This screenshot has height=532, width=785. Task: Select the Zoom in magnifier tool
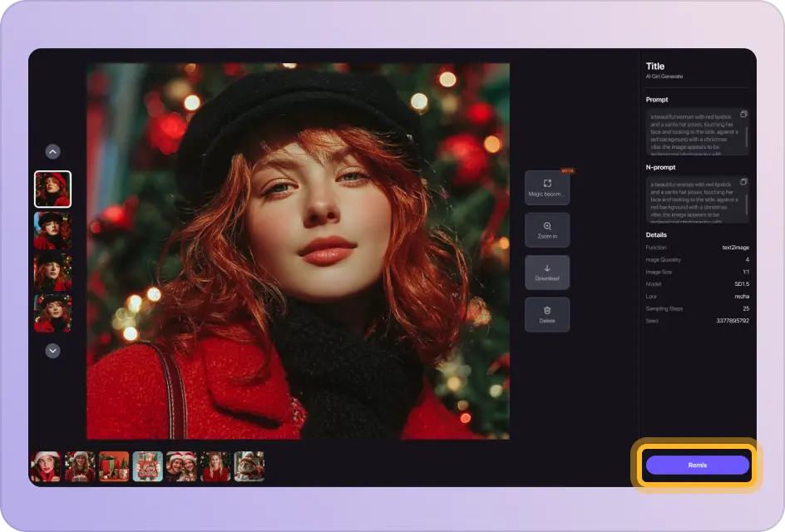click(x=547, y=229)
